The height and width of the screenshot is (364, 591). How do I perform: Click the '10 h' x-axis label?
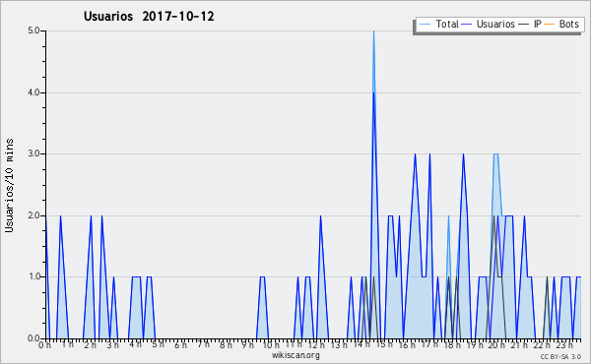(x=271, y=344)
